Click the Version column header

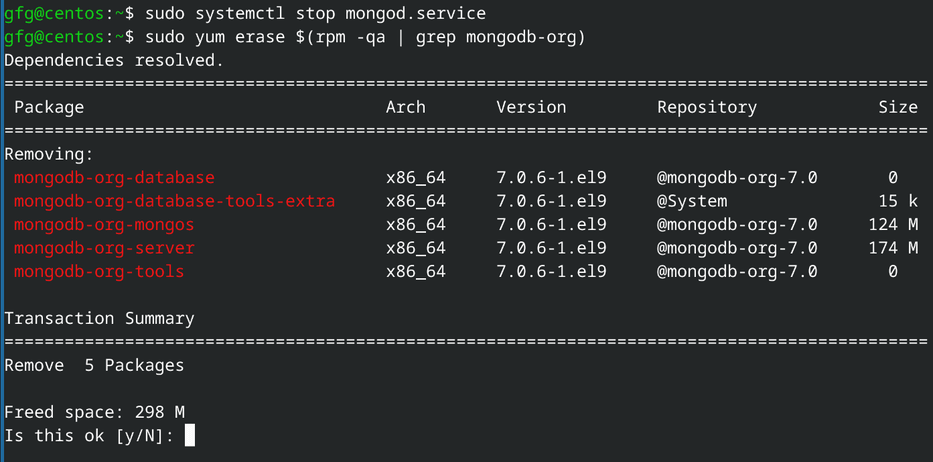[x=531, y=107]
